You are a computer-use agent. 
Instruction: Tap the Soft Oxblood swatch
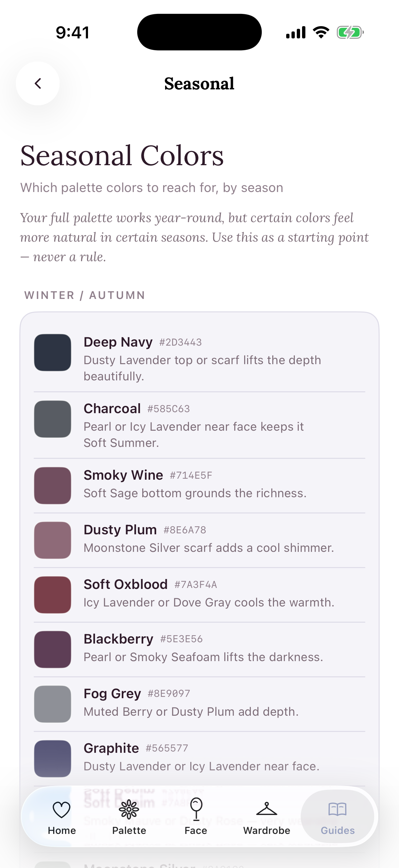pos(53,595)
